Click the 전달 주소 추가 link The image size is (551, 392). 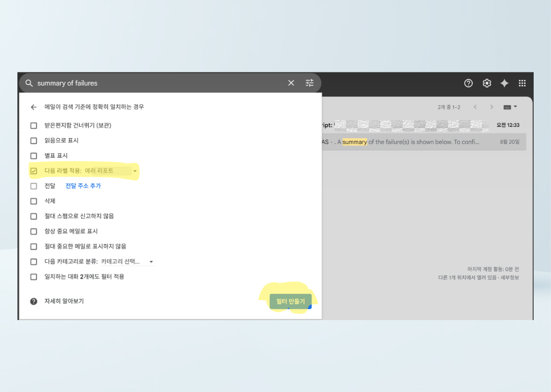tap(83, 186)
